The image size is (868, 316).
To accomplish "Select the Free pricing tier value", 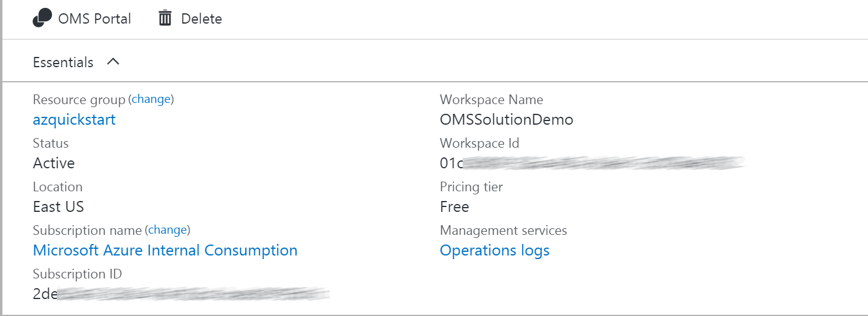I will (454, 206).
